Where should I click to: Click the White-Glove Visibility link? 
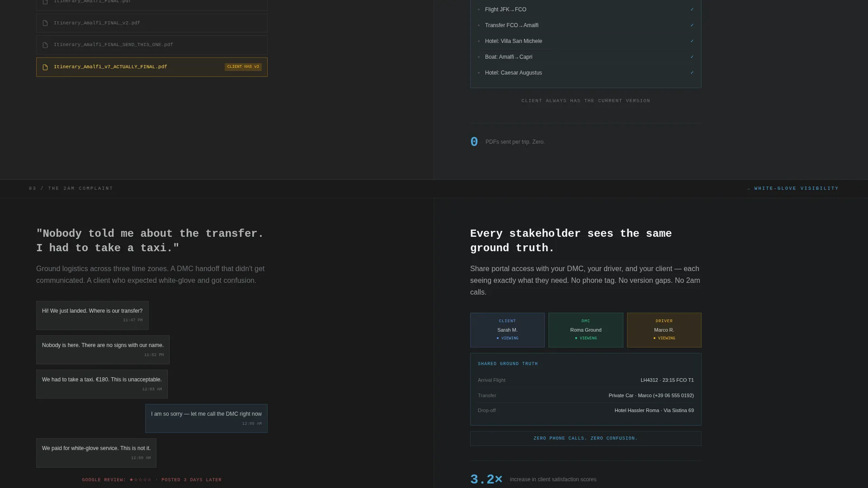click(x=793, y=188)
